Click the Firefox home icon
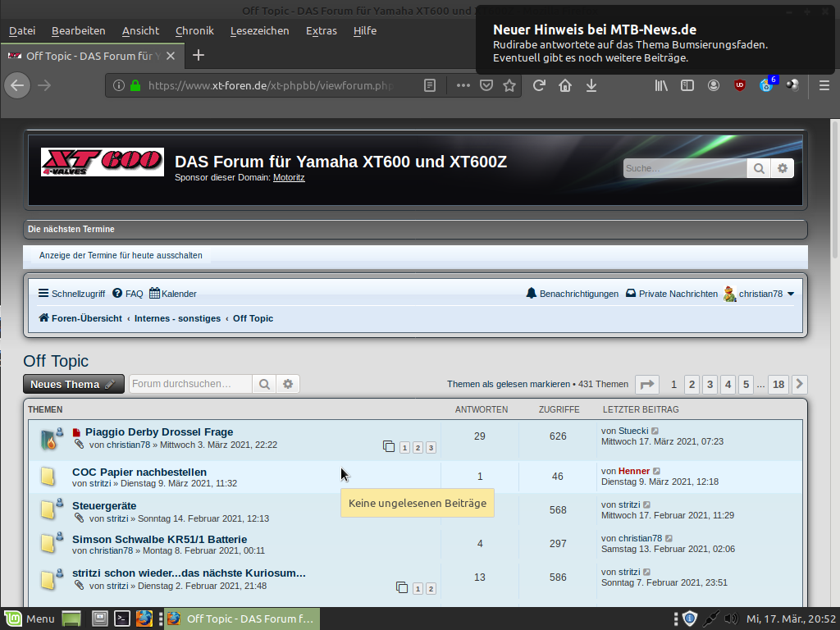 pos(565,85)
